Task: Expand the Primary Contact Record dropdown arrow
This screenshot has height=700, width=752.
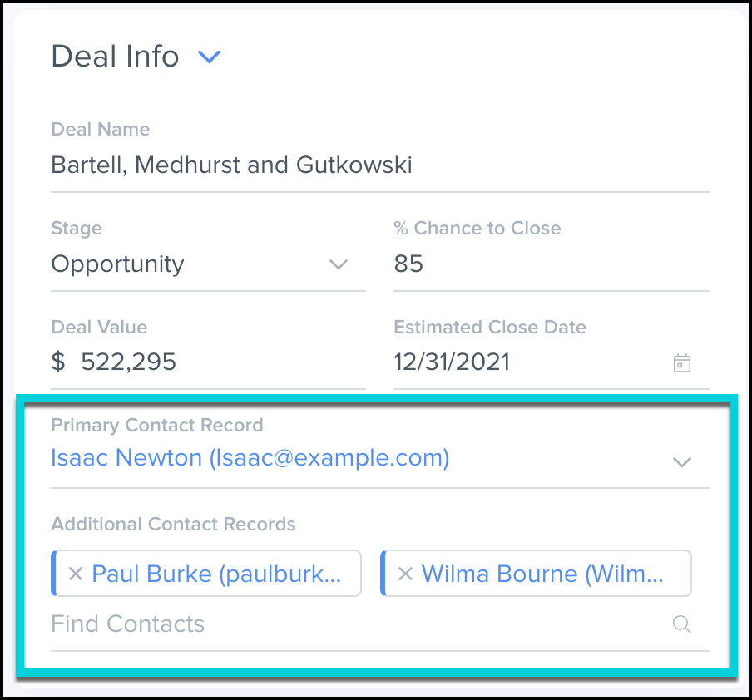Action: point(682,461)
